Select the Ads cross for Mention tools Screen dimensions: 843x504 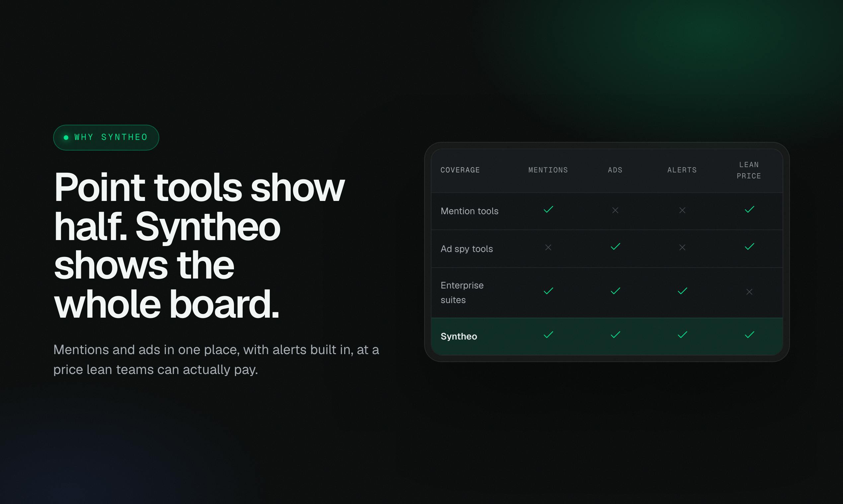pyautogui.click(x=615, y=211)
